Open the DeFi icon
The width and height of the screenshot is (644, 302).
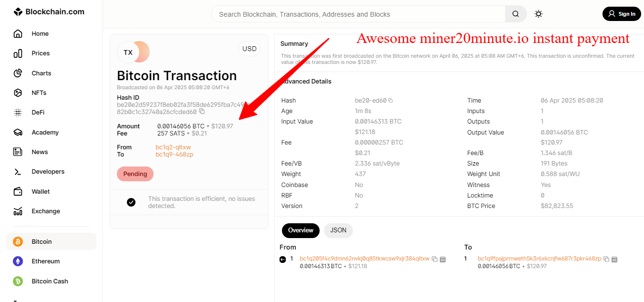[18, 113]
